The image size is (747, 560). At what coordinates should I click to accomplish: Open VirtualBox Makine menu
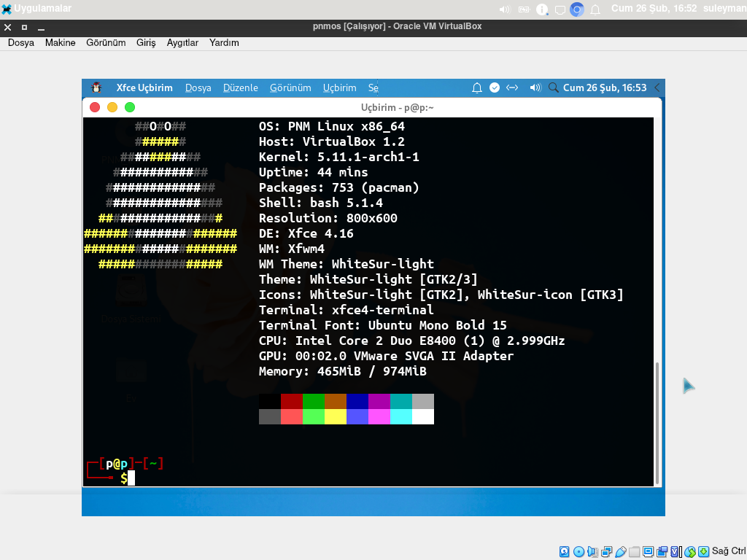tap(60, 43)
